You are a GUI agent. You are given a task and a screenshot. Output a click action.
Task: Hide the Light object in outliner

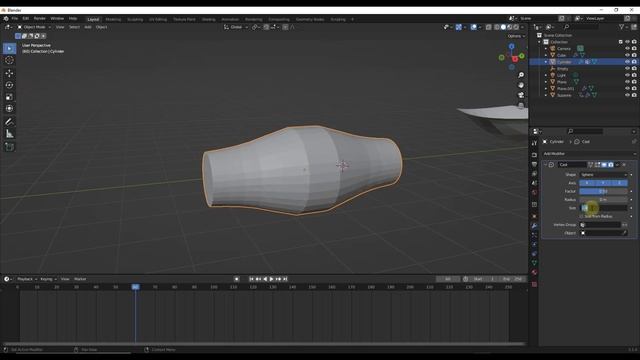point(627,75)
